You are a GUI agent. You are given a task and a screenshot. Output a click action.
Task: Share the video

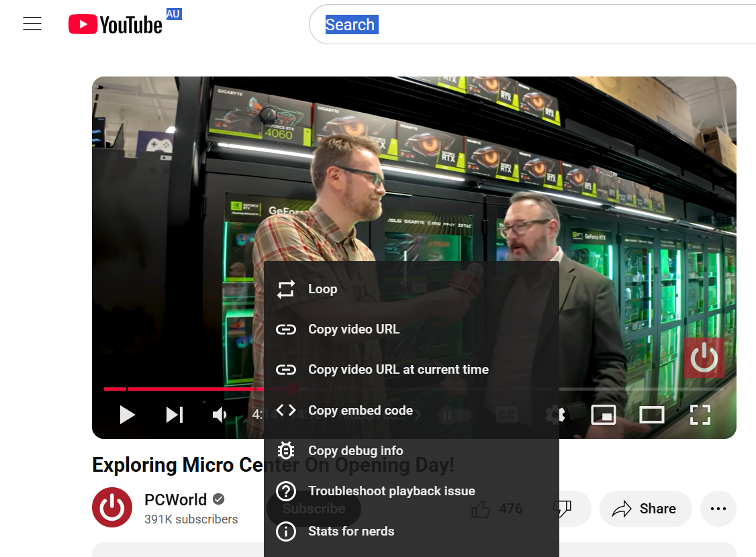(645, 509)
